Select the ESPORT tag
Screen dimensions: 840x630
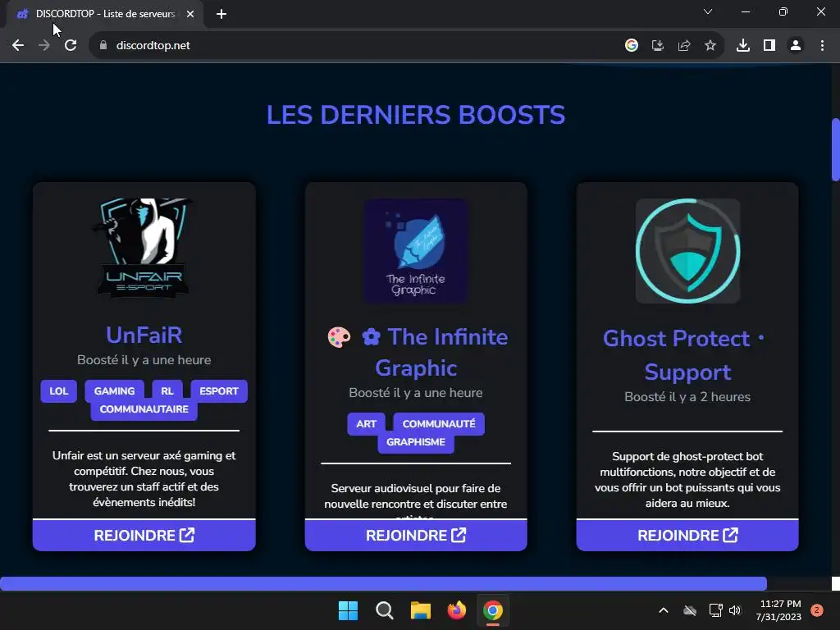(218, 391)
